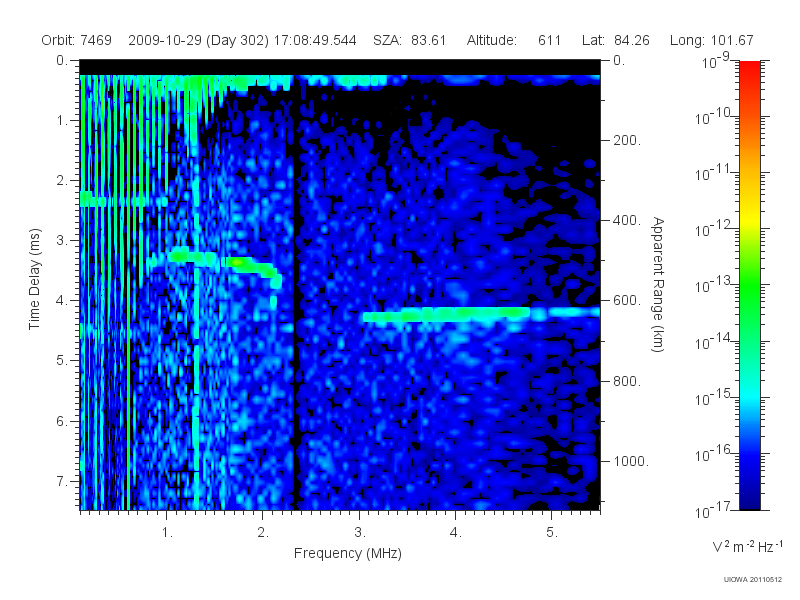Viewport: 800px width, 600px height.
Task: Click the UIOWA 20110512 credit text
Action: [753, 580]
